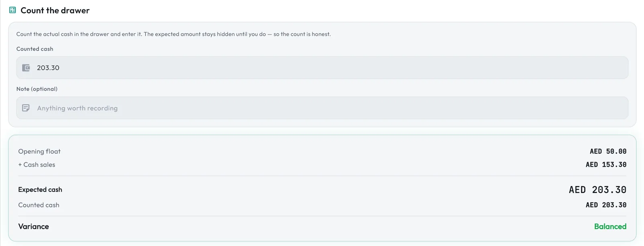Click the calculator icon beside Count the drawer
644x246 pixels.
12,10
